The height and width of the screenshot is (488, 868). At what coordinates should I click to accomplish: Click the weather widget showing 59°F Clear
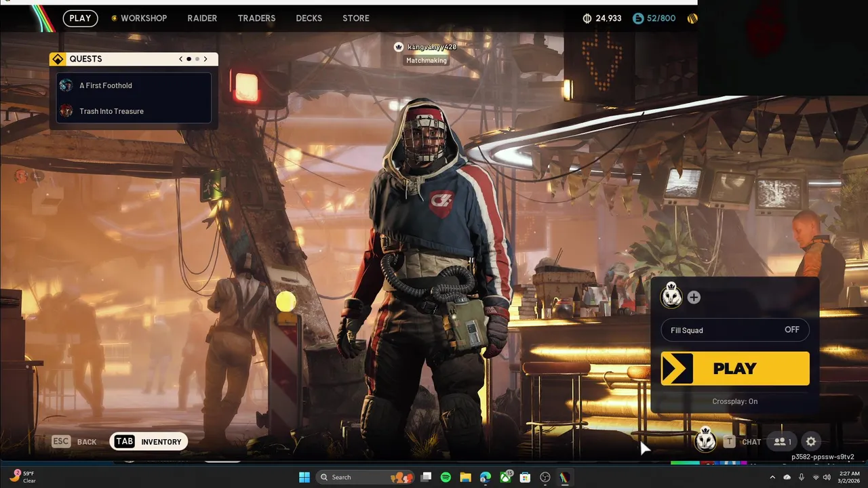[23, 477]
